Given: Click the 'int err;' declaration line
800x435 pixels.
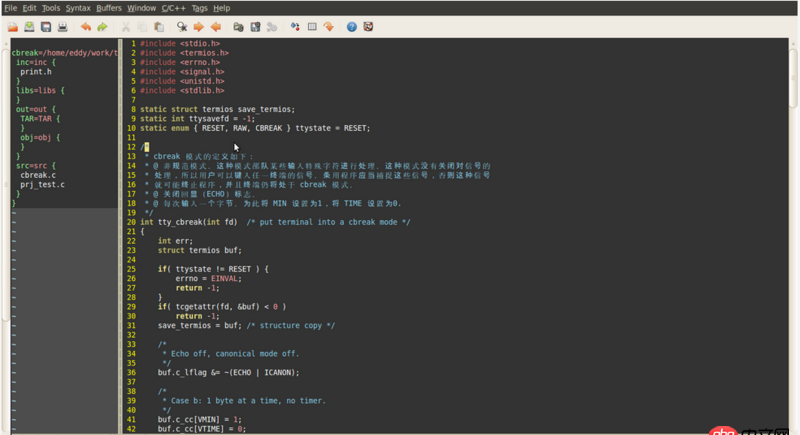Looking at the screenshot, I should click(176, 241).
